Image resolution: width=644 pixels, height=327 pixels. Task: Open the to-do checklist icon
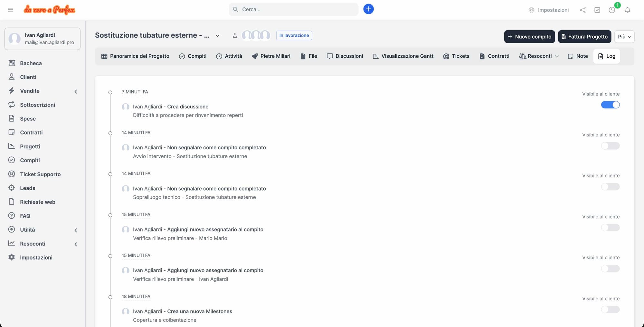pyautogui.click(x=597, y=10)
